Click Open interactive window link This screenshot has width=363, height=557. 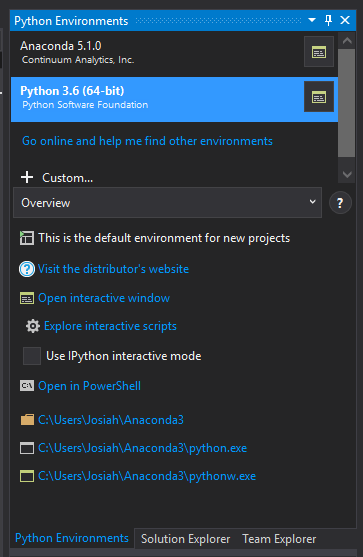pos(104,298)
